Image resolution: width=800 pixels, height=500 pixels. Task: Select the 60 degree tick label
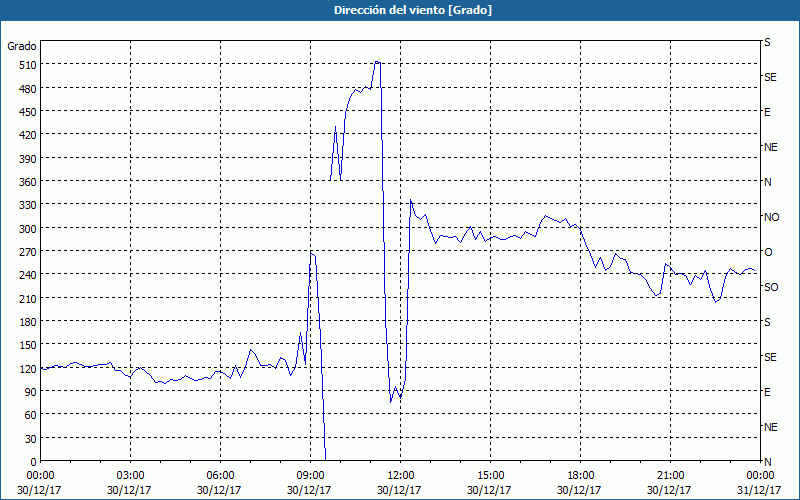(30, 415)
